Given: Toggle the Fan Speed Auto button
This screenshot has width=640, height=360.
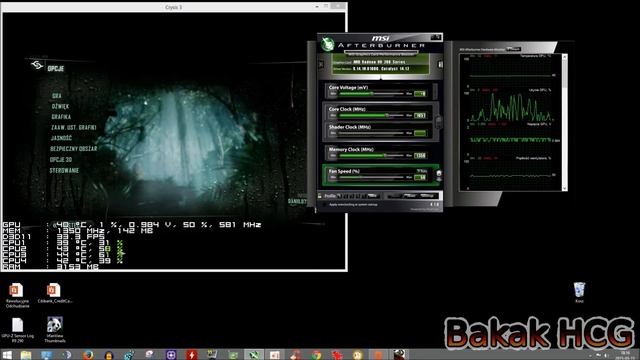Looking at the screenshot, I should [x=422, y=171].
